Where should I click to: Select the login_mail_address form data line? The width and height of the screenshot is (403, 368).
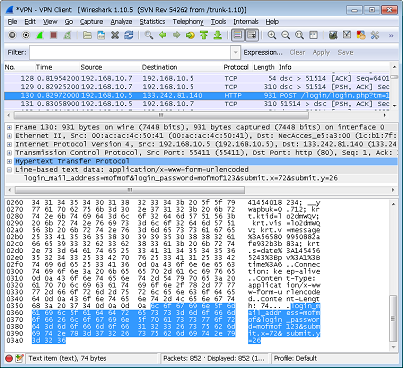coord(181,178)
